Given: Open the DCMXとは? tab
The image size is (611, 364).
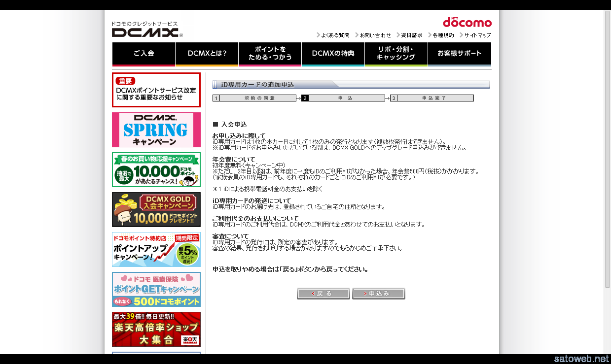Looking at the screenshot, I should click(x=207, y=54).
